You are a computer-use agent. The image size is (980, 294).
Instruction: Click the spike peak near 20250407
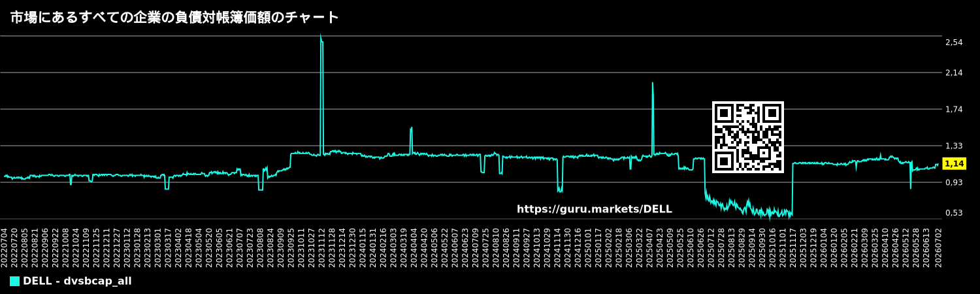653,83
